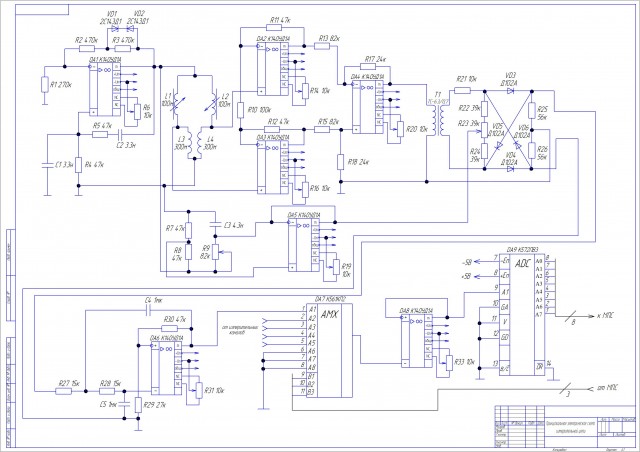640x452 pixels.
Task: Click the C1 3.3n capacitor label
Action: (x=63, y=165)
